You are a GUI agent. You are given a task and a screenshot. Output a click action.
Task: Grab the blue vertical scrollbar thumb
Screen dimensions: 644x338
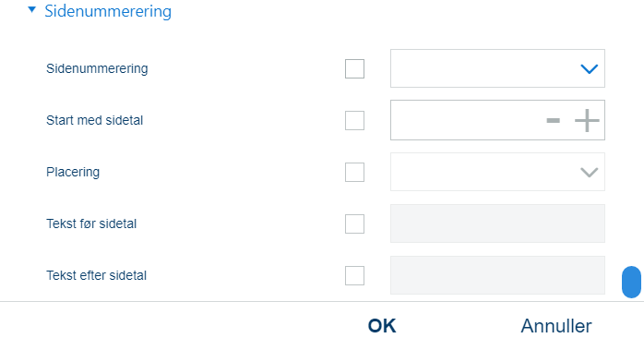click(631, 282)
